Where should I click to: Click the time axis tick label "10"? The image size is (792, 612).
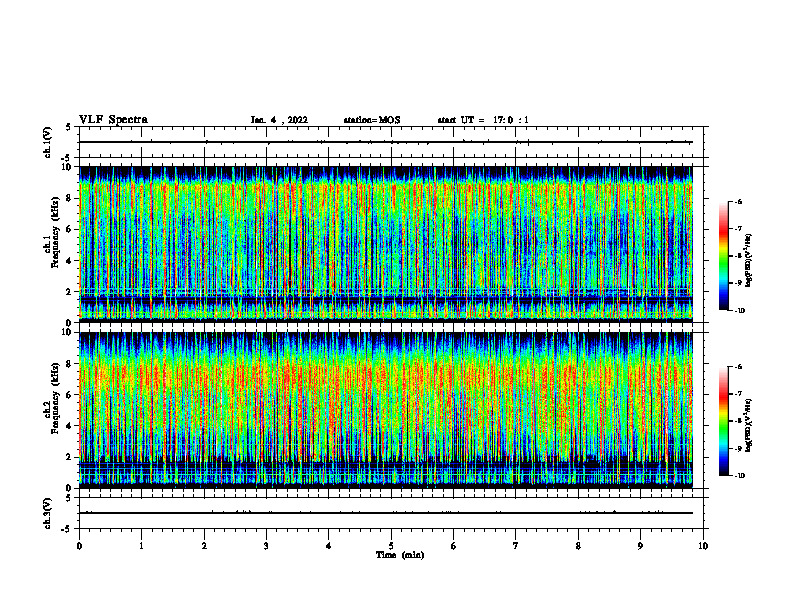coord(703,545)
